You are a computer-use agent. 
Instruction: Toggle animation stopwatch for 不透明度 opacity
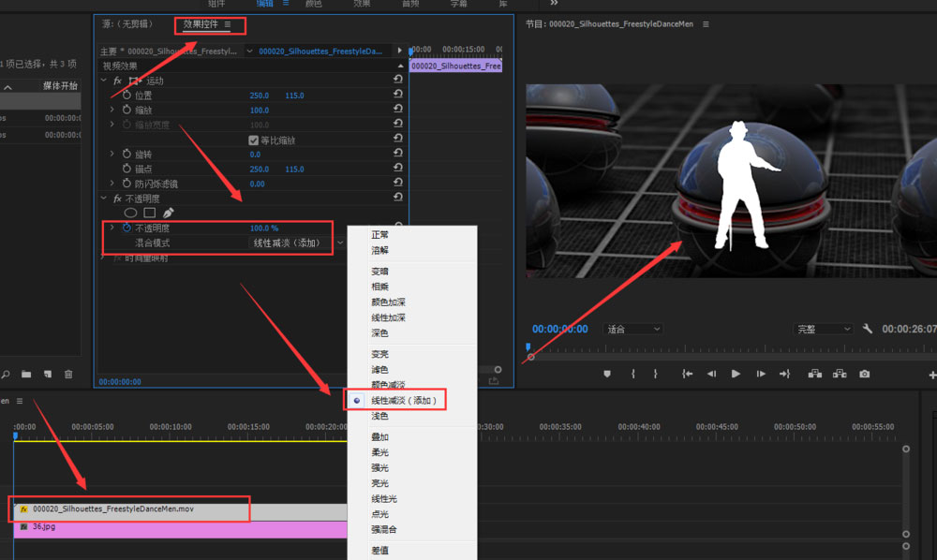click(126, 228)
